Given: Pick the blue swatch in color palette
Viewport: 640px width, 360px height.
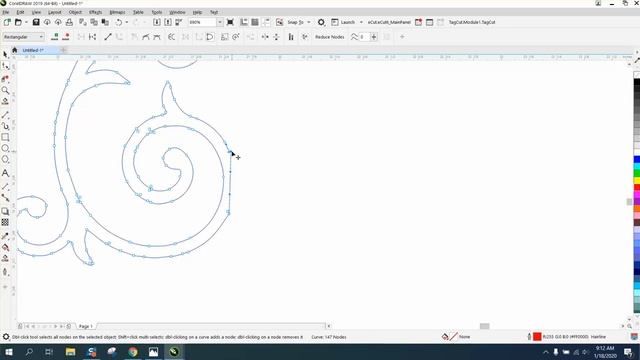Looking at the screenshot, I should click(x=637, y=159).
